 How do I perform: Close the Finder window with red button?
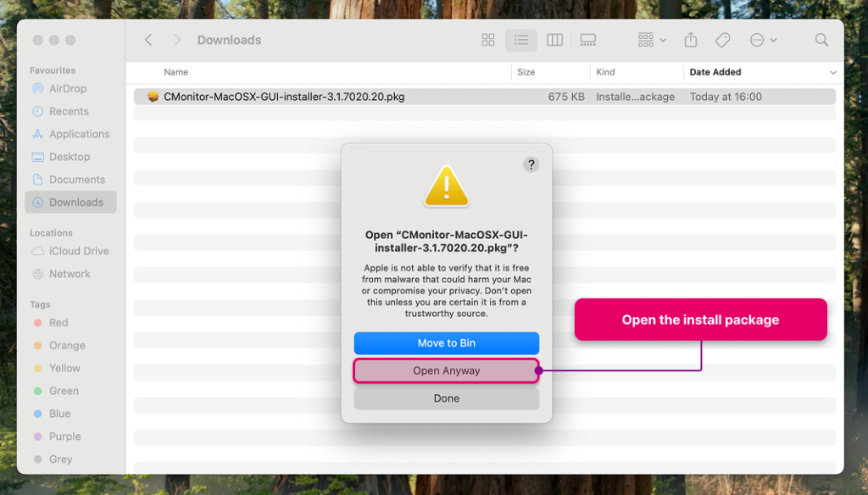[x=37, y=40]
